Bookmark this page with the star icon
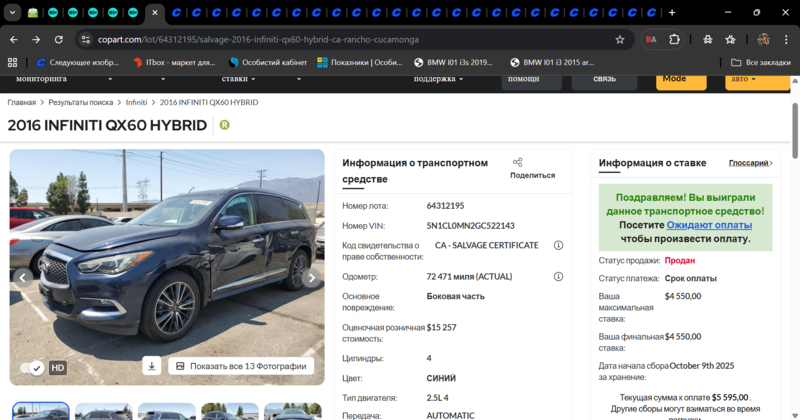This screenshot has width=800, height=420. tap(619, 39)
